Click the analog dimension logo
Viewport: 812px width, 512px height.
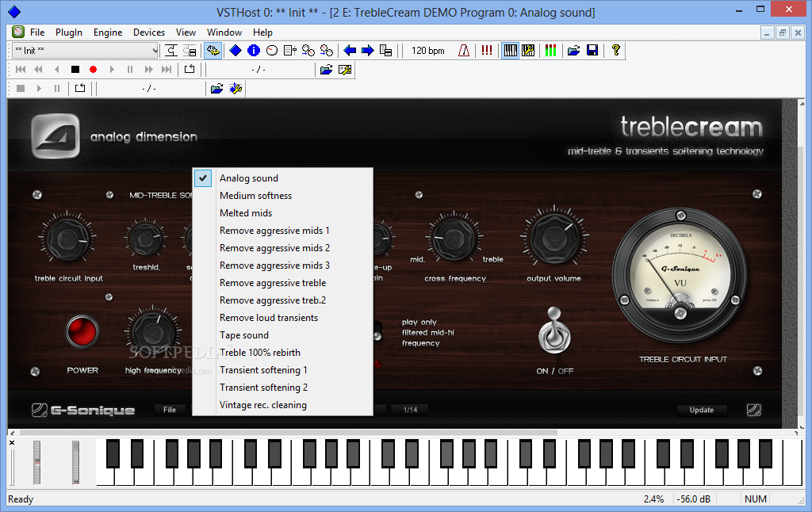tap(56, 136)
